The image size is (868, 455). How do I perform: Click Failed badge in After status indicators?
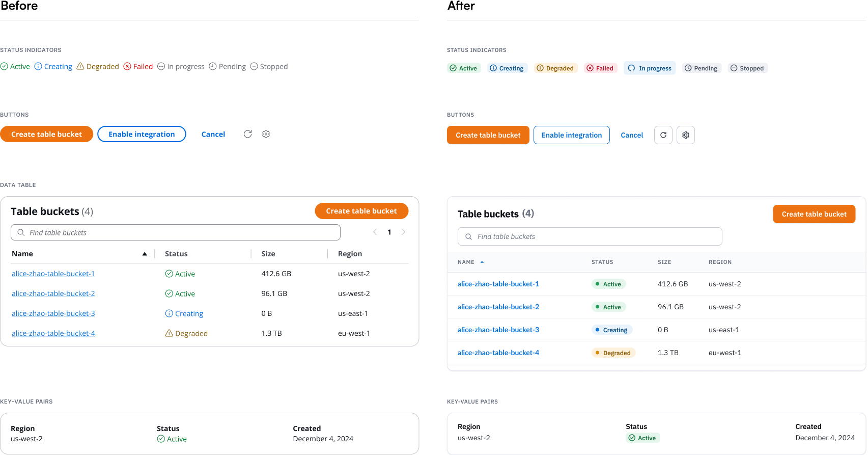tap(601, 68)
